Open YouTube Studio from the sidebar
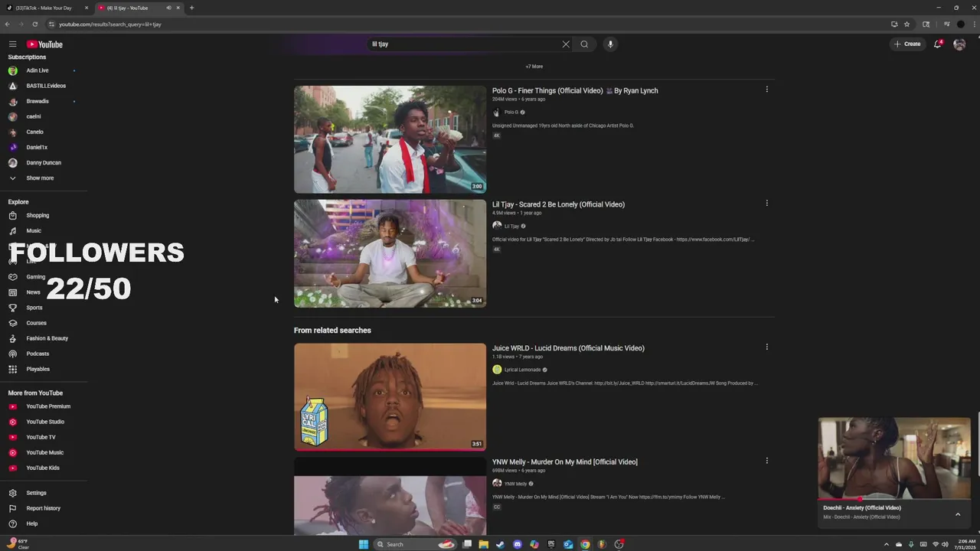 [44, 422]
